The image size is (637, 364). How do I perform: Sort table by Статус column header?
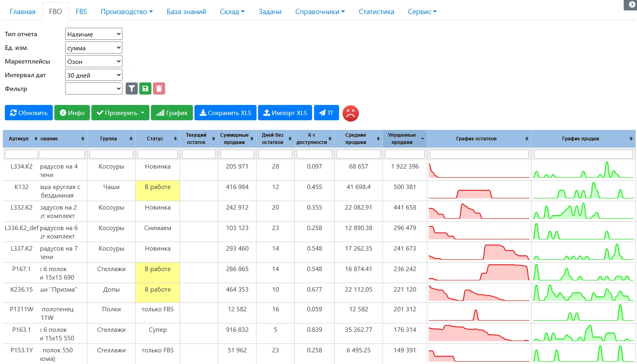pos(157,139)
